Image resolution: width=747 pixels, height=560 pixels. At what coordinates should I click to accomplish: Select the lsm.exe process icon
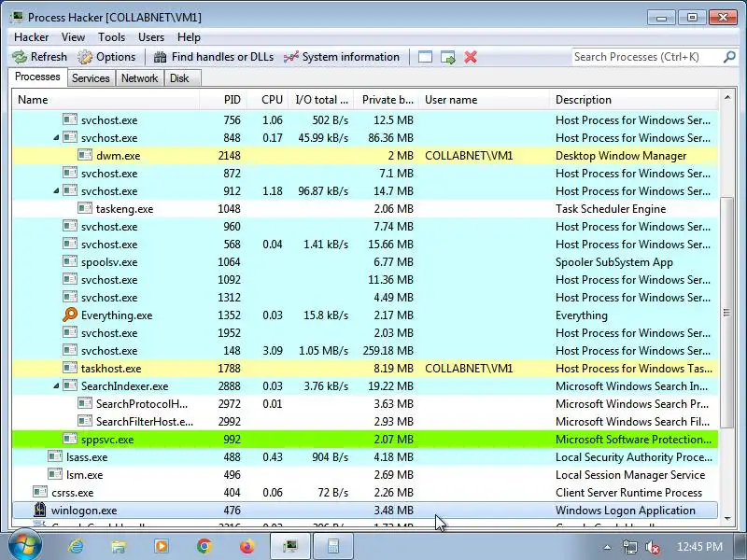(x=55, y=475)
